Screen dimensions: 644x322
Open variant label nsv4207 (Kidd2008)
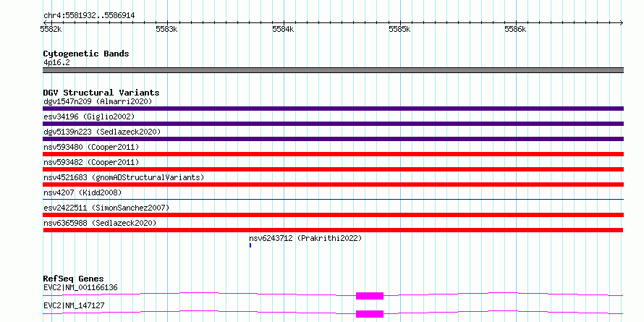(82, 192)
